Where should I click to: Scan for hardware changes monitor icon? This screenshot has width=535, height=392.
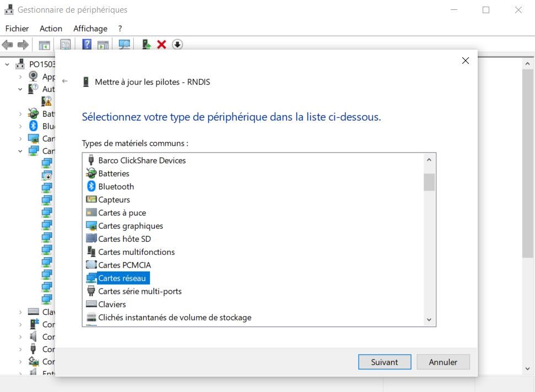(x=124, y=45)
